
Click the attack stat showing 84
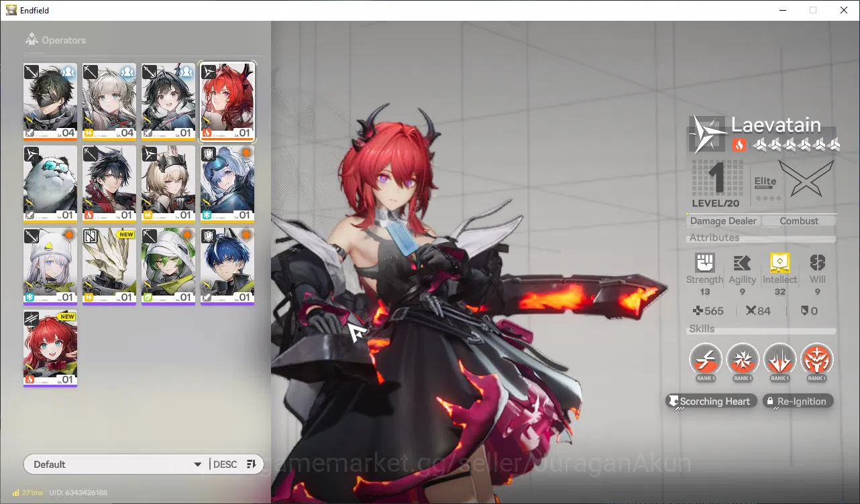759,311
